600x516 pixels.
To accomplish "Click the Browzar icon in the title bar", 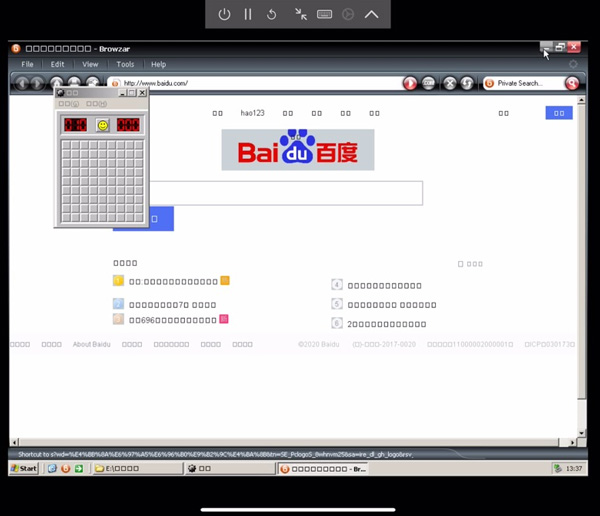I will coord(16,49).
